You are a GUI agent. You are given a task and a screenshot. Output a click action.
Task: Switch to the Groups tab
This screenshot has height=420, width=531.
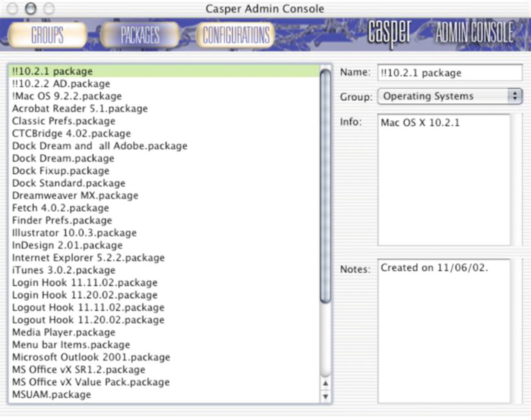(47, 35)
